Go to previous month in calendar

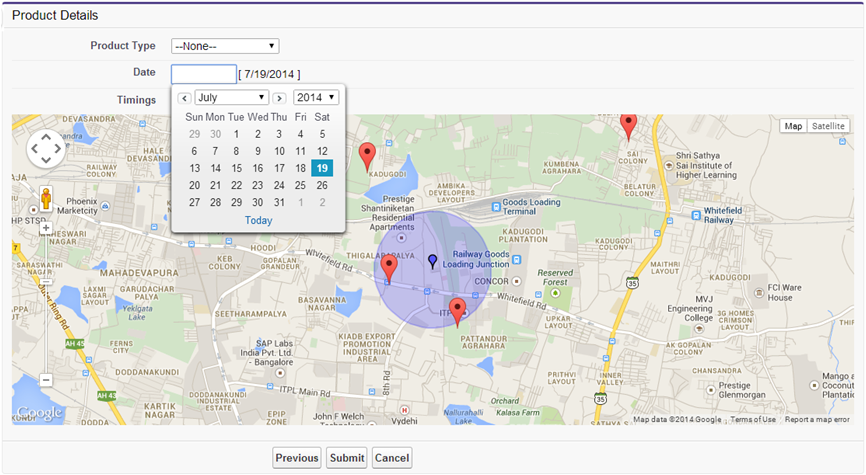coord(184,98)
